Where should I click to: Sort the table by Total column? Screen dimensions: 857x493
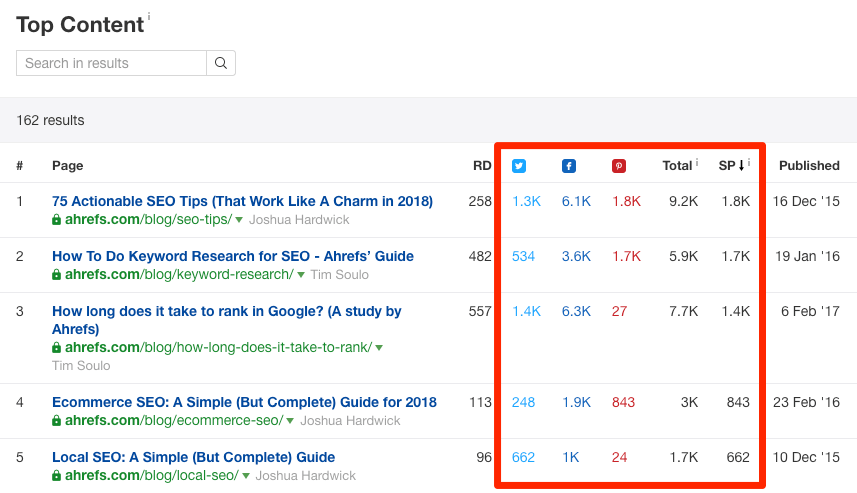[677, 166]
